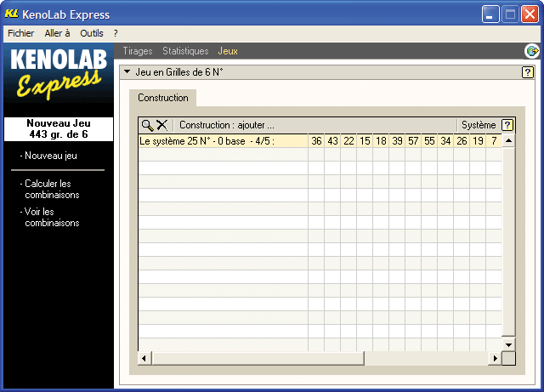Click the help icon on Jeu en Grilles header
544x392 pixels.
click(528, 72)
